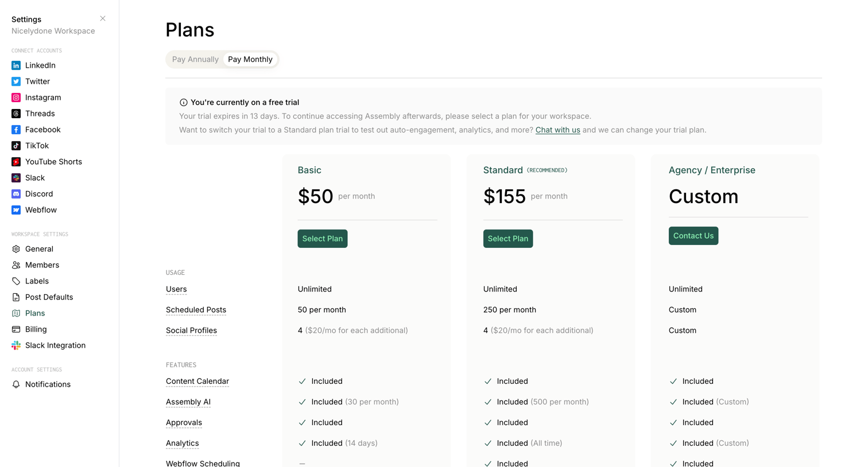The width and height of the screenshot is (868, 467).
Task: Click the Slack Integration icon
Action: [16, 345]
